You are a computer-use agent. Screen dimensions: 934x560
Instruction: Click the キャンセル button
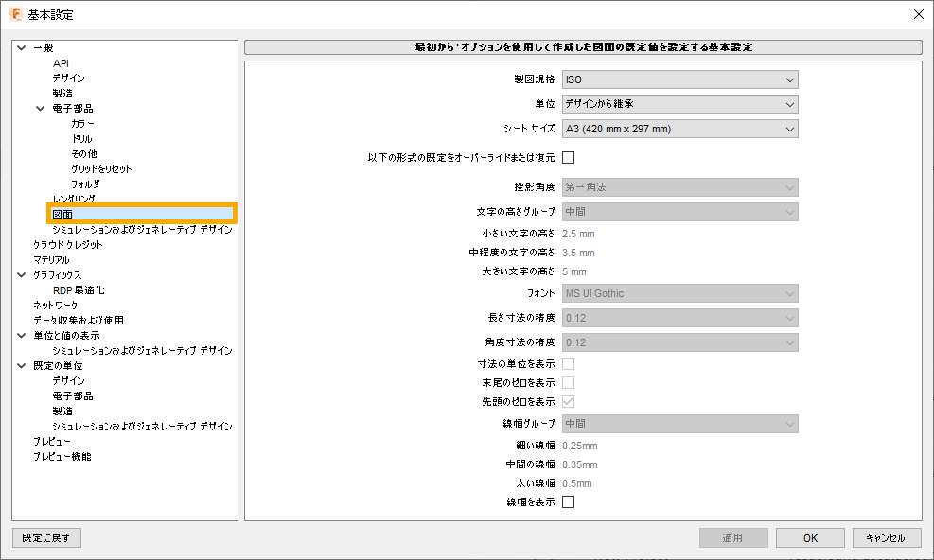point(886,537)
